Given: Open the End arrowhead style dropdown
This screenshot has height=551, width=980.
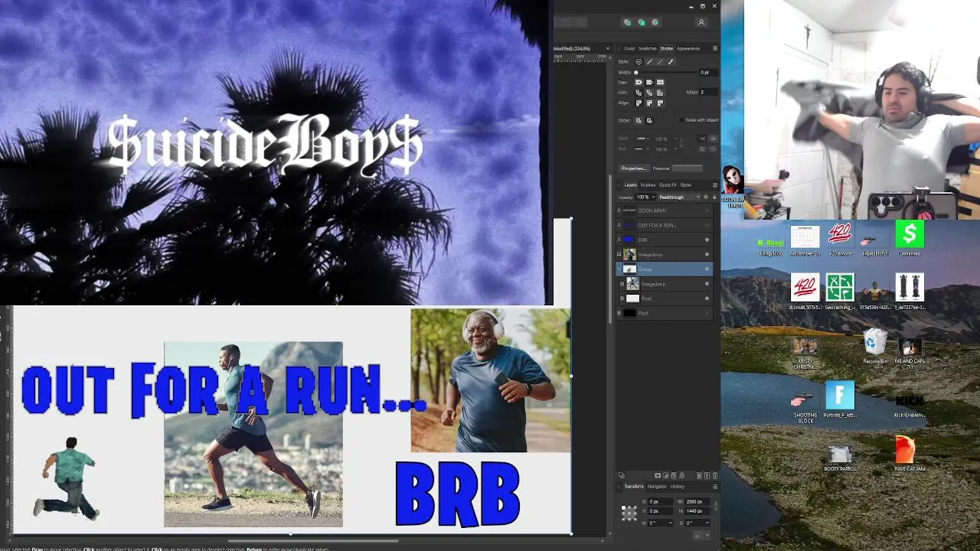Looking at the screenshot, I should point(643,149).
